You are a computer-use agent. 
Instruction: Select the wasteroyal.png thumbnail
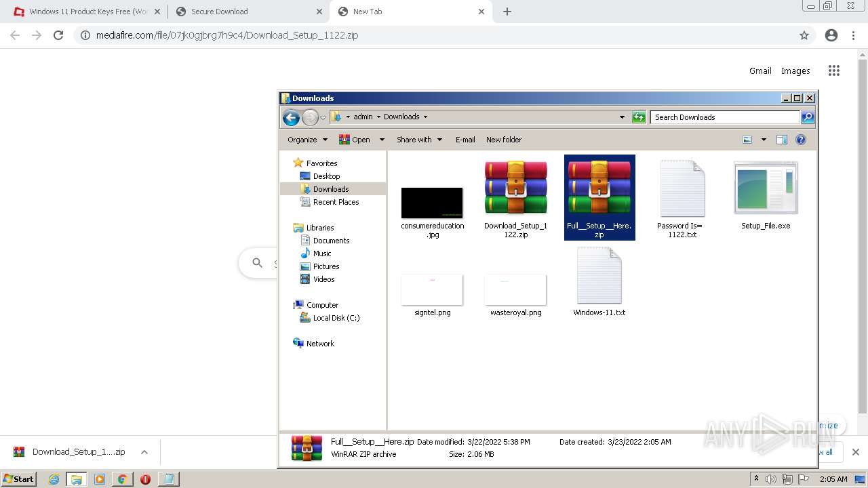coord(515,289)
